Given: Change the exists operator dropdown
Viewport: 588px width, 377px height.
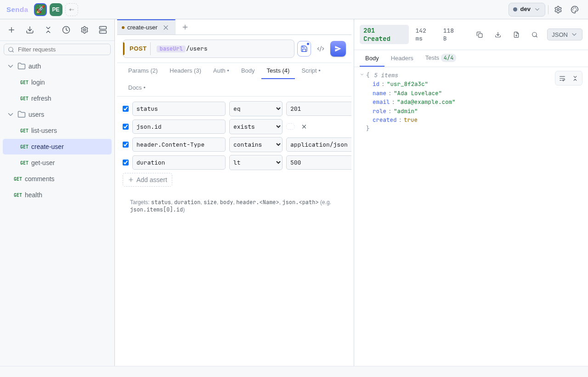Looking at the screenshot, I should click(256, 127).
